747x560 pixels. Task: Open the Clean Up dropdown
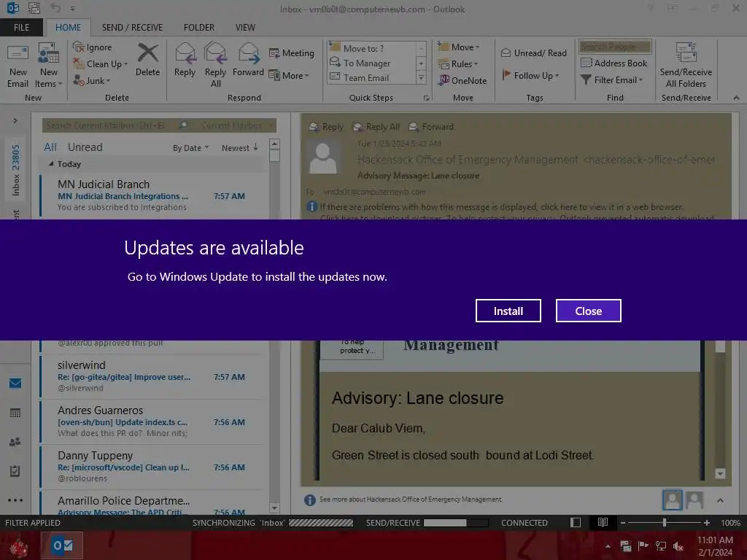[x=101, y=64]
